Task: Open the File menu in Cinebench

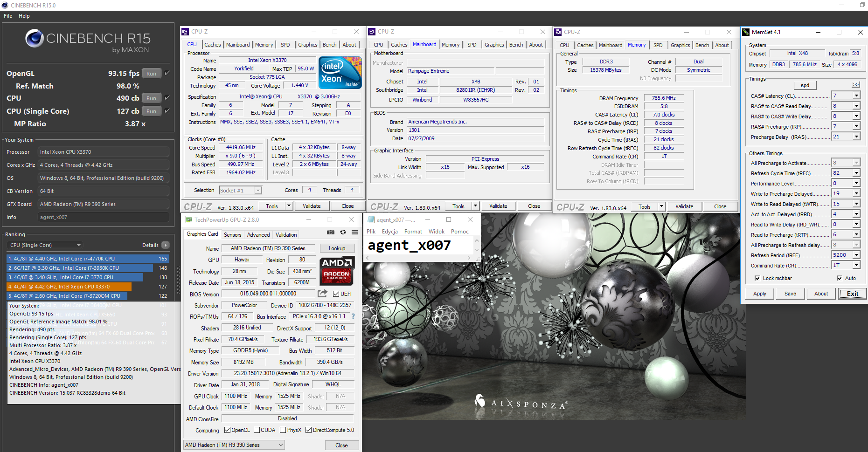Action: [x=8, y=16]
